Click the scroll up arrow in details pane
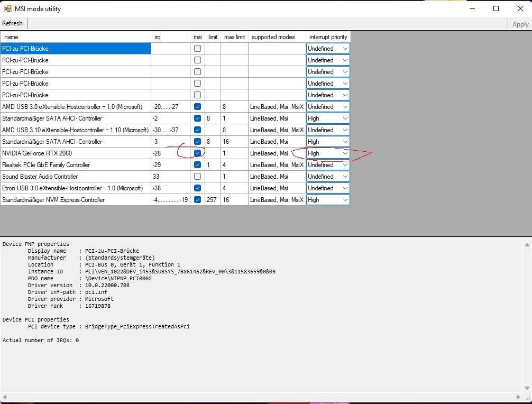The width and height of the screenshot is (532, 404). click(x=527, y=245)
